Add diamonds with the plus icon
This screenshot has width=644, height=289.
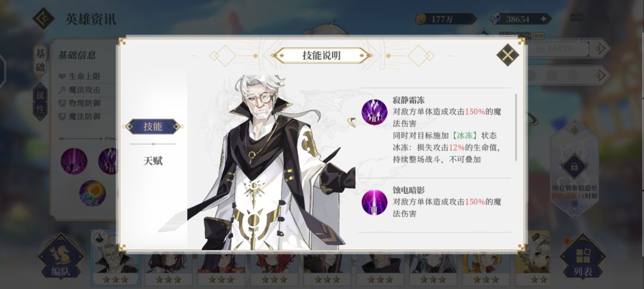543,19
